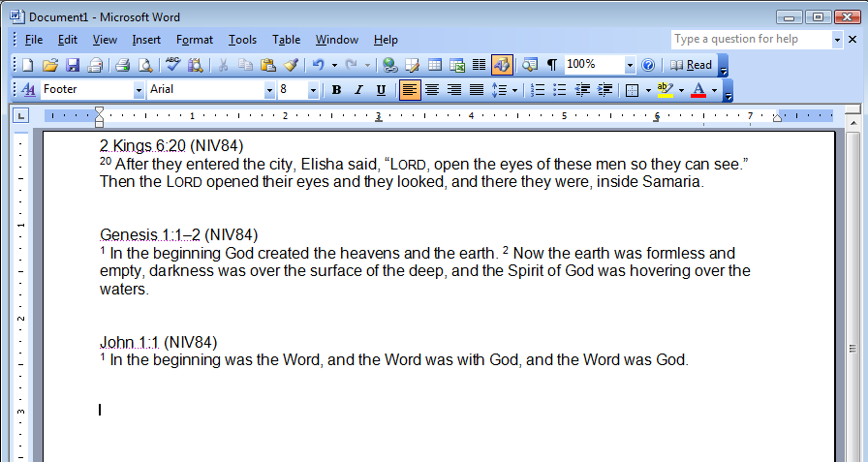Toggle underline formatting

point(381,90)
